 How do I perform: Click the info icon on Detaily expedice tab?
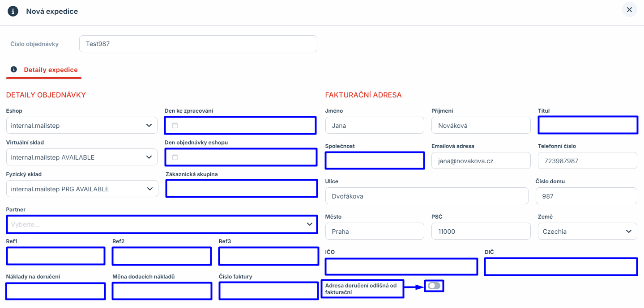pyautogui.click(x=14, y=70)
